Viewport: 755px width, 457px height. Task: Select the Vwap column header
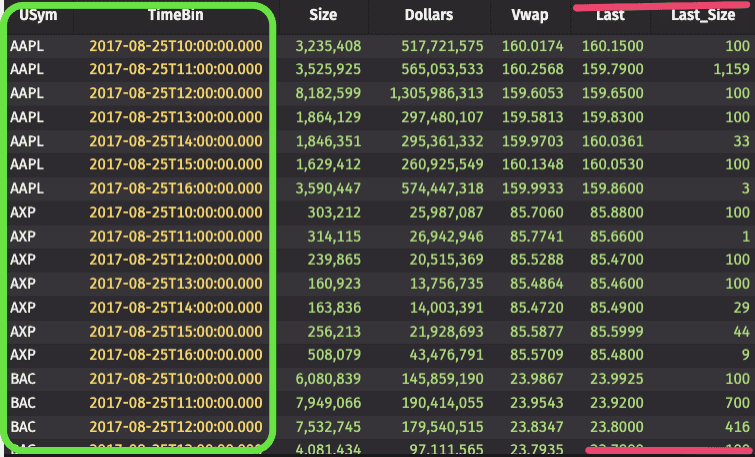coord(528,15)
